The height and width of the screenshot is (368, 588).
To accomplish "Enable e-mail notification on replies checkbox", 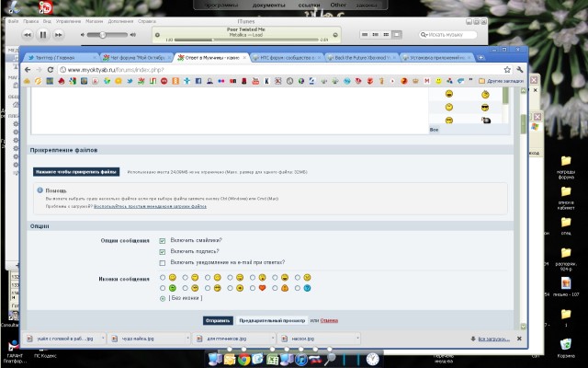I will [x=163, y=262].
